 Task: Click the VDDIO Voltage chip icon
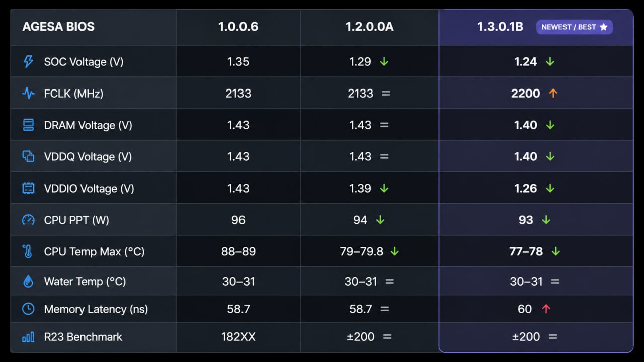29,188
